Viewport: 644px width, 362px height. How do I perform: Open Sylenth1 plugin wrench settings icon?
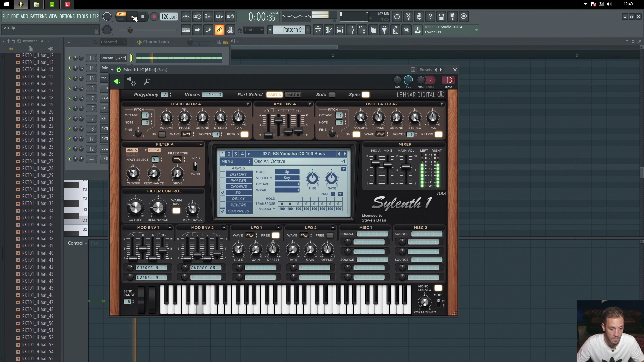(147, 82)
